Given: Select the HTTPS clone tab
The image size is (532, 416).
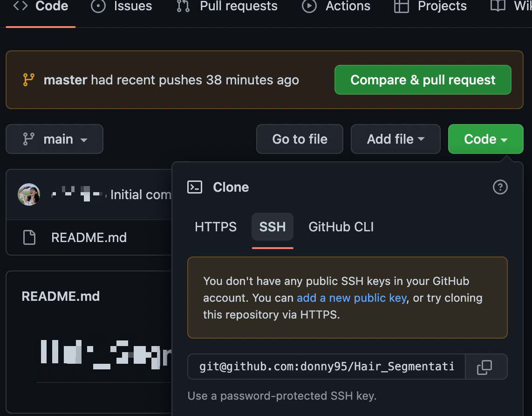Looking at the screenshot, I should pyautogui.click(x=215, y=227).
